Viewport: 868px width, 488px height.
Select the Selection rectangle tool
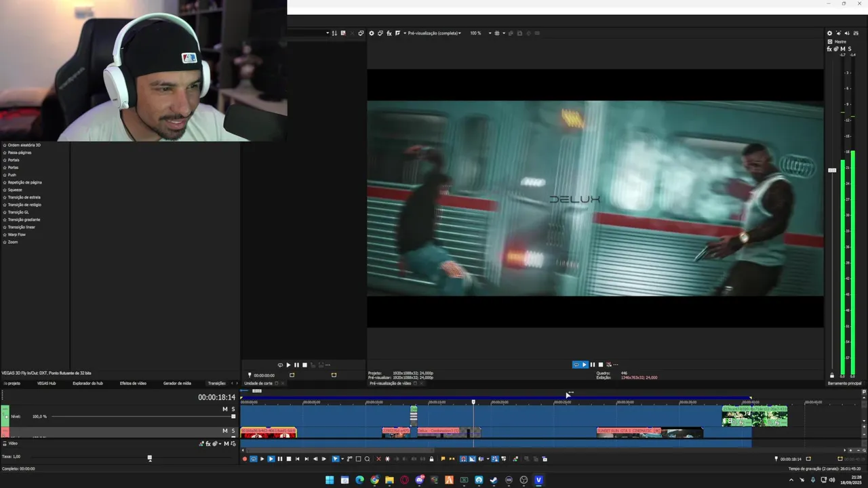coord(358,459)
